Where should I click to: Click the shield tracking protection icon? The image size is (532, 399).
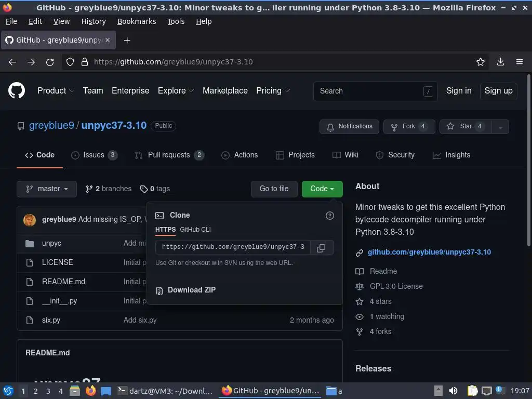[70, 62]
